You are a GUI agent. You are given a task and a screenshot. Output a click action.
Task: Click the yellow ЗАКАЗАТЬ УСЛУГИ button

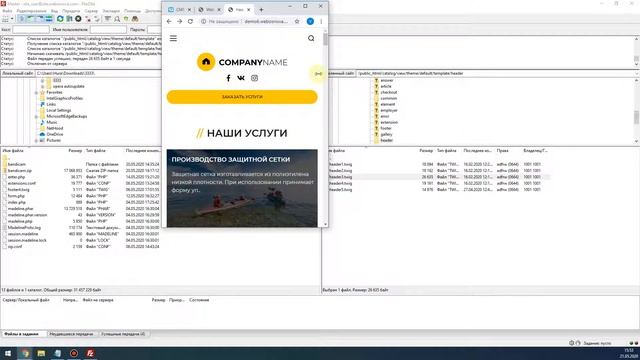click(x=242, y=97)
